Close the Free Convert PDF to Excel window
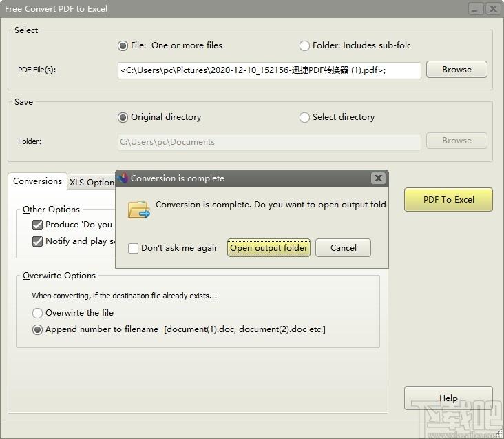The height and width of the screenshot is (439, 504). tap(493, 9)
